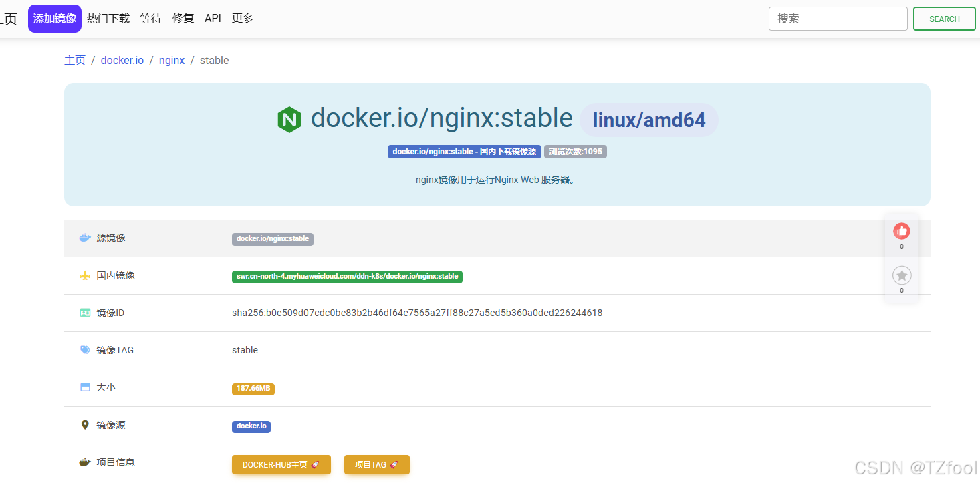The height and width of the screenshot is (485, 980).
Task: Click the sha256 image ID value
Action: point(417,313)
